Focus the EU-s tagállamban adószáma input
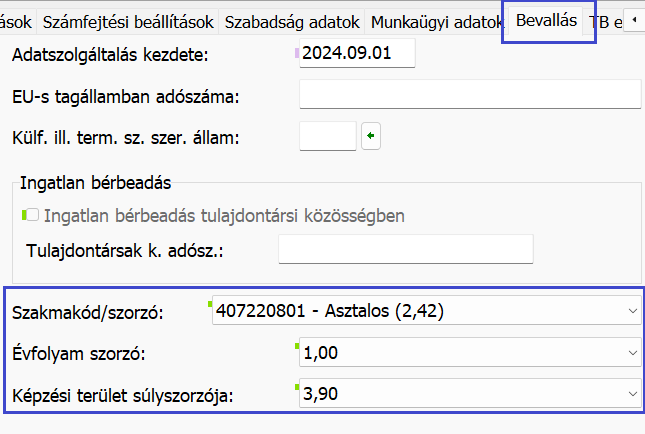Viewport: 645px width, 434px height. click(x=469, y=95)
